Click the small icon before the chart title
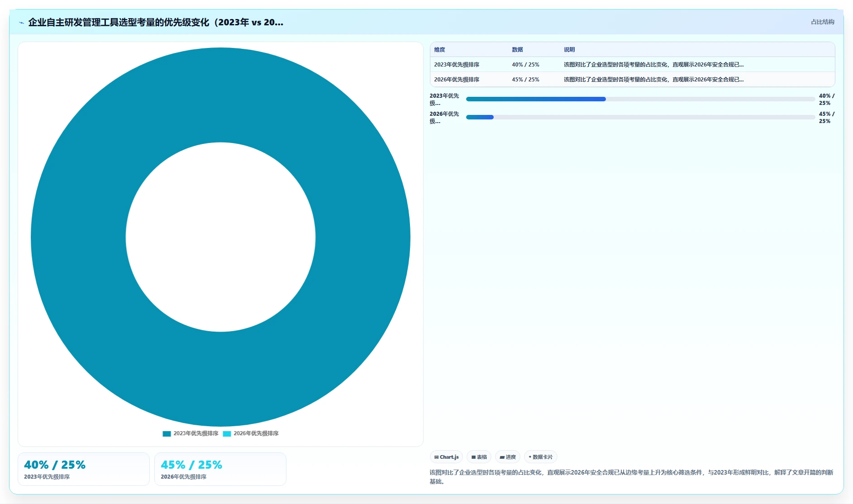The width and height of the screenshot is (853, 504). 21,23
